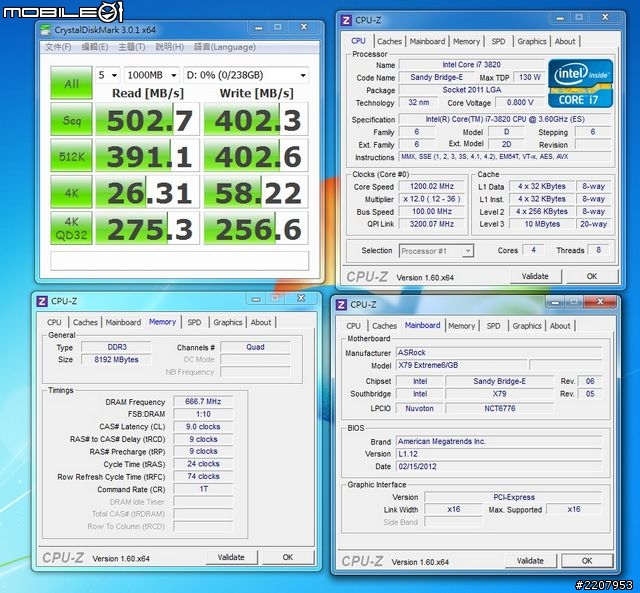Screen dimensions: 640x593
Task: Select the About tab in Memory window
Action: click(x=261, y=322)
